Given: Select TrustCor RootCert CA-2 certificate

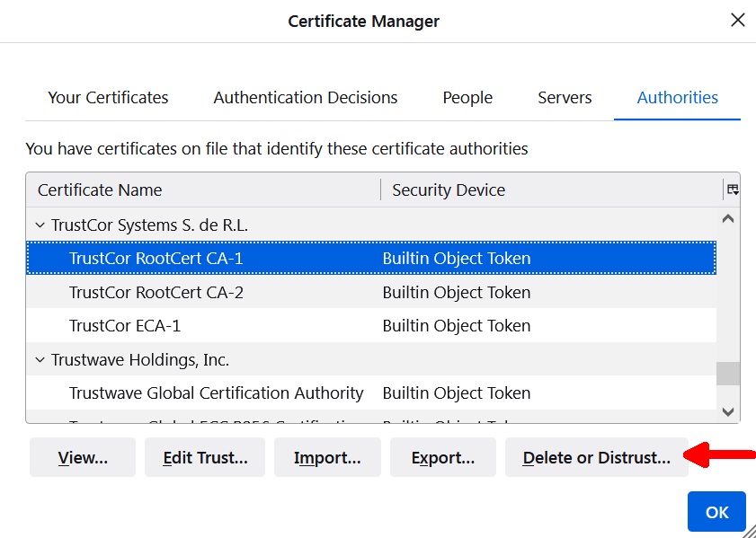Looking at the screenshot, I should [156, 292].
